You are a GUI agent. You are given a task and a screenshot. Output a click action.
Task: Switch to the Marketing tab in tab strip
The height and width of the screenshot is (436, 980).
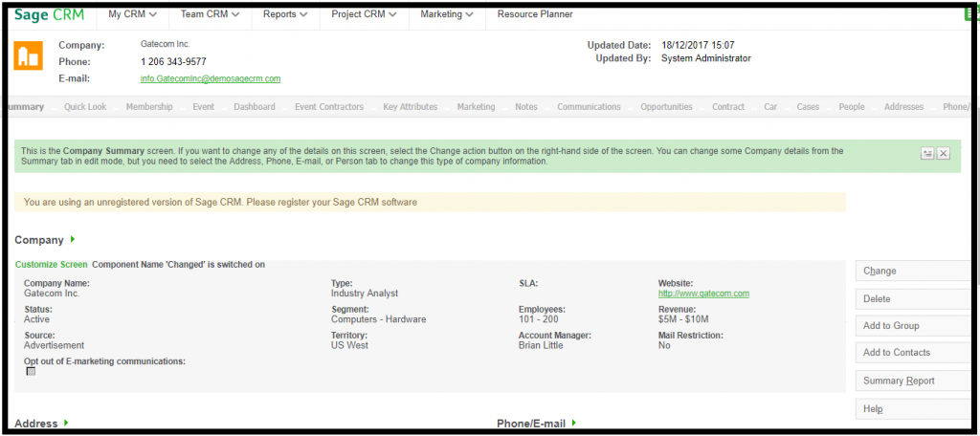477,107
